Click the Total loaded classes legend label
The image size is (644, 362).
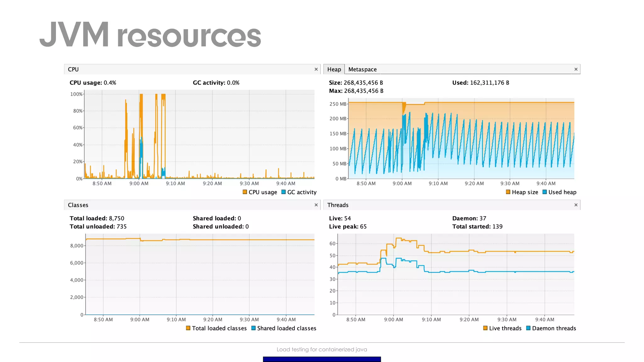[219, 328]
